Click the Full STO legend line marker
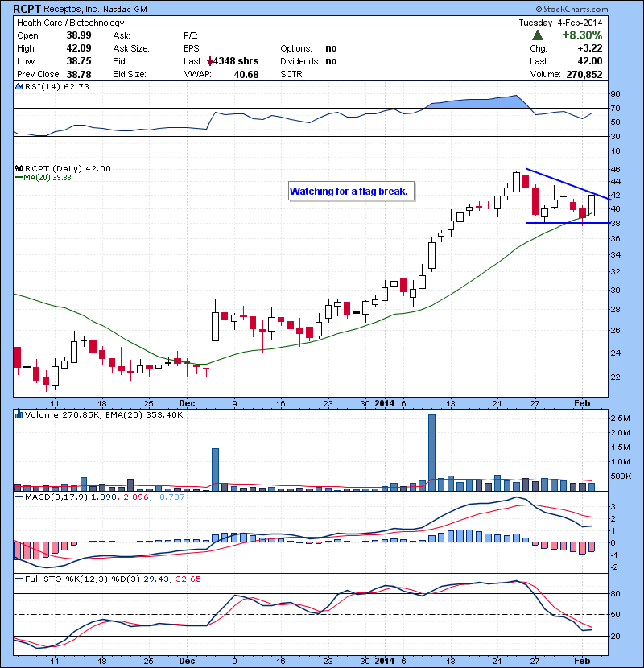 19,579
